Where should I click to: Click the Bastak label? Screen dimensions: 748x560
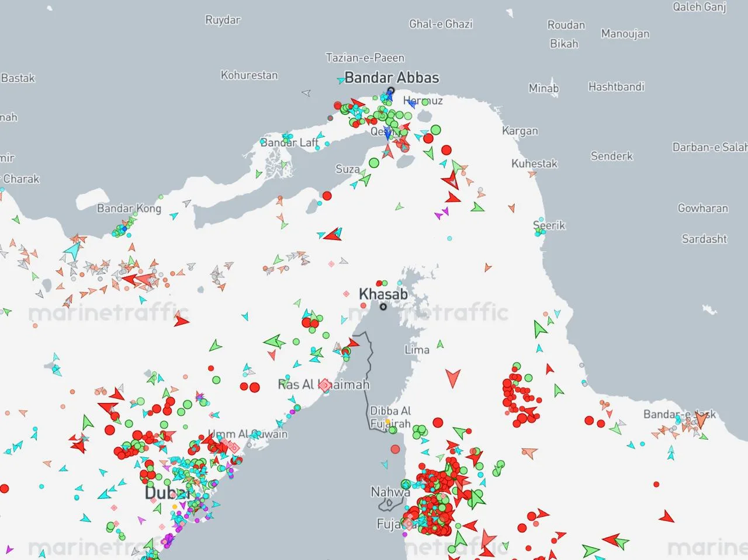coord(18,78)
